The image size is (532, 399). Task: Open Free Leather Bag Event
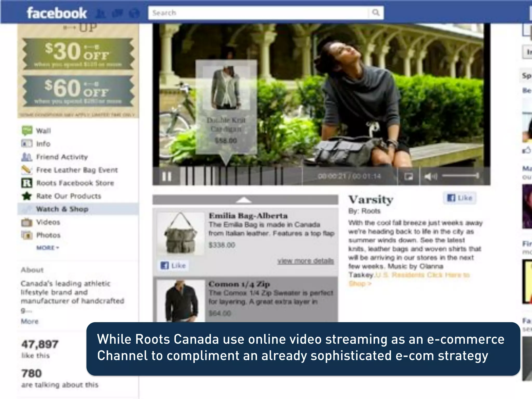[x=77, y=170]
